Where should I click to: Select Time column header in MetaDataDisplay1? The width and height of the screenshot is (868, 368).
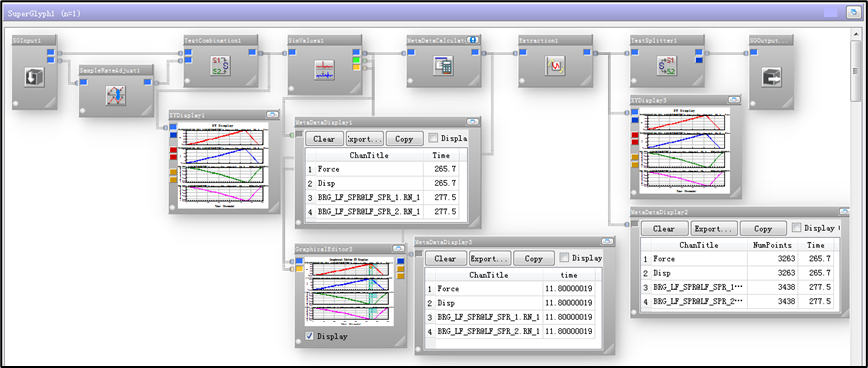pos(441,156)
